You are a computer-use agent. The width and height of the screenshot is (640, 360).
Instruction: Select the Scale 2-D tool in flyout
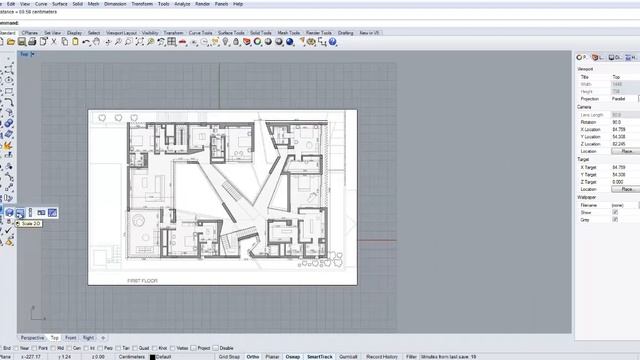pos(20,213)
